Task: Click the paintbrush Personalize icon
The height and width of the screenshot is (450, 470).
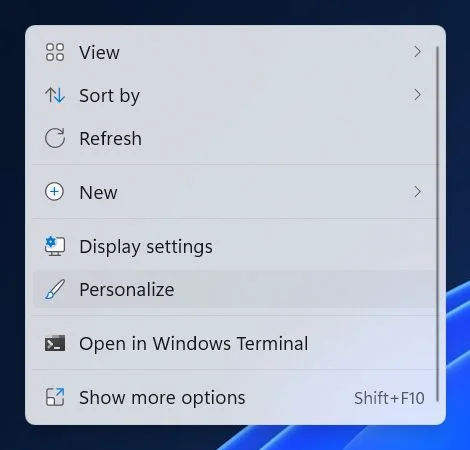Action: pos(55,289)
